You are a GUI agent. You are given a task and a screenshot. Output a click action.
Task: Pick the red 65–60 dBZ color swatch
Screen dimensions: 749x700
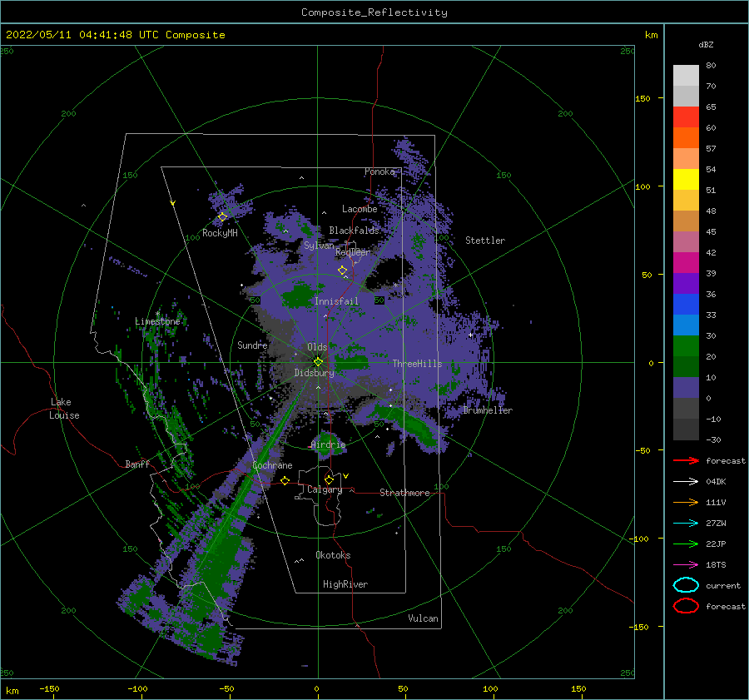(686, 117)
